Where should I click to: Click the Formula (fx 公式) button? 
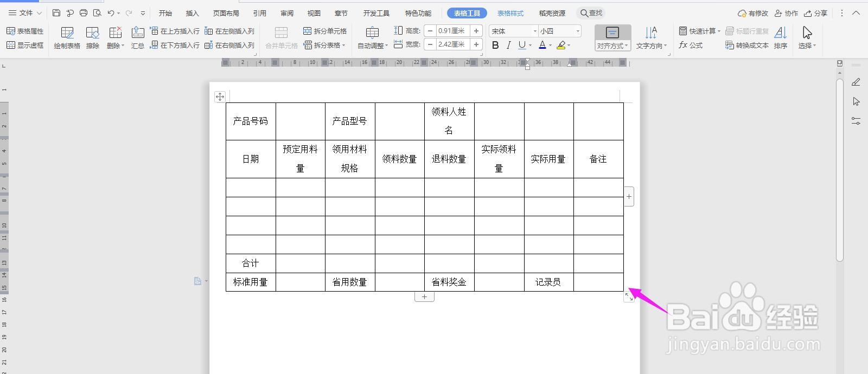[691, 46]
